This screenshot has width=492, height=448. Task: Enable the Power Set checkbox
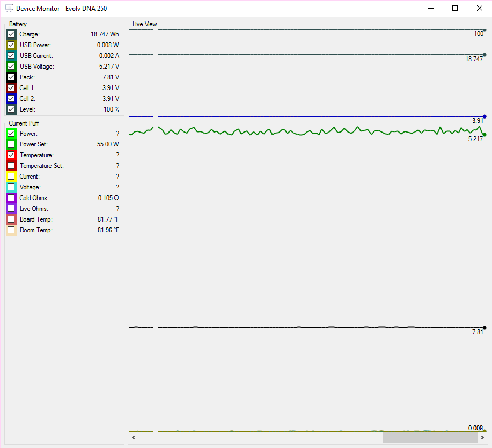point(11,144)
